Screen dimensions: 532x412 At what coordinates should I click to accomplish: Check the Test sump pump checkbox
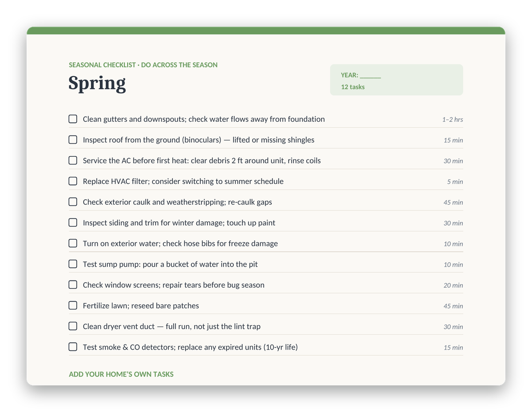pyautogui.click(x=73, y=264)
